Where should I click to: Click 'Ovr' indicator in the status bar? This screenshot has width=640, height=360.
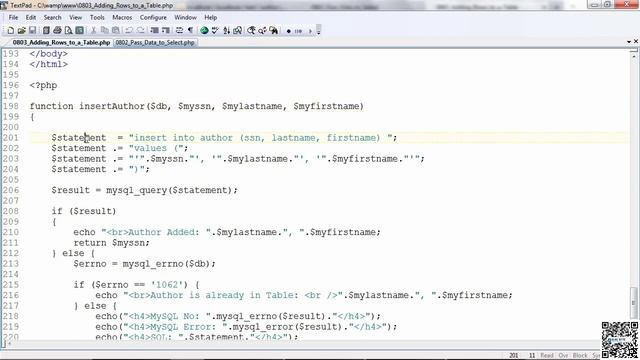(x=563, y=356)
